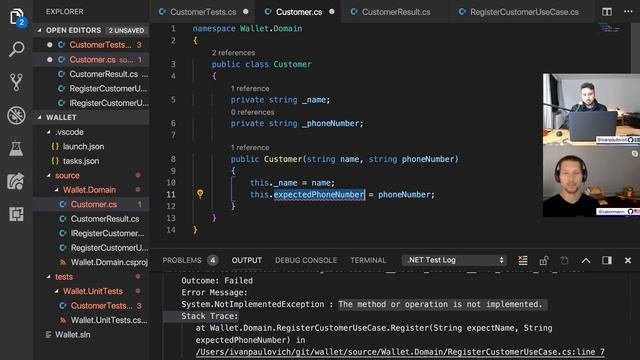Open CustomerTests in Open Editors list
This screenshot has width=640, height=360.
pos(91,45)
